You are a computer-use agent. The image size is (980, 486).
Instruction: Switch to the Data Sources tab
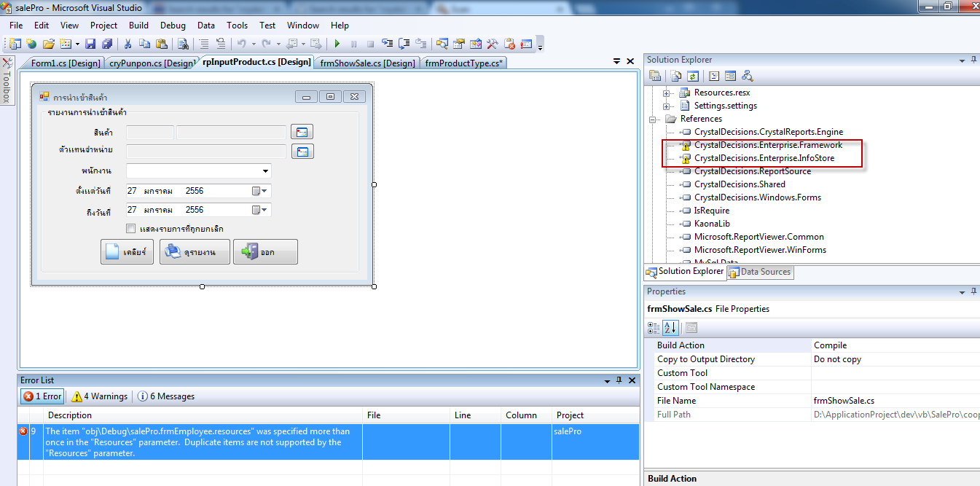(x=760, y=272)
